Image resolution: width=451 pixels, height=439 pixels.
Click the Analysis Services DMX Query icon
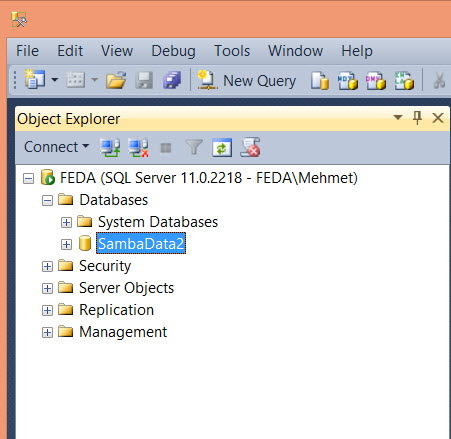[376, 81]
